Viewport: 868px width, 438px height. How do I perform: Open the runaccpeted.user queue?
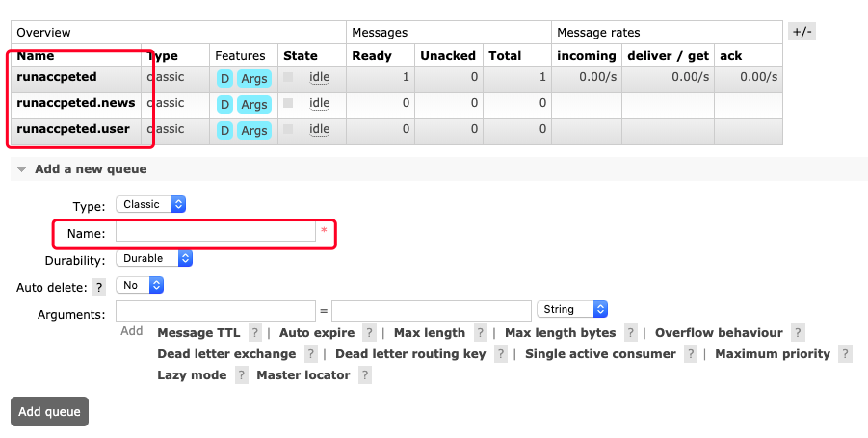pos(74,129)
